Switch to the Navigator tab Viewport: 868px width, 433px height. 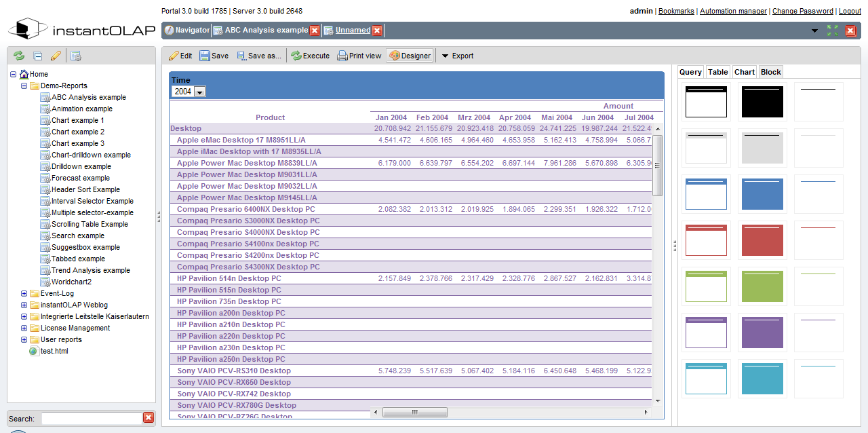pos(187,31)
